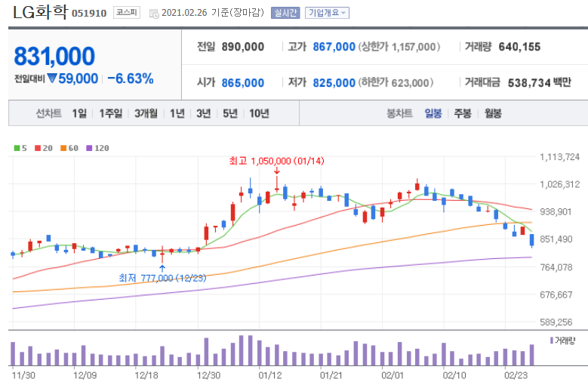This screenshot has width=588, height=382.
Task: Click the 전일대비 change amount 59,000
Action: point(78,79)
